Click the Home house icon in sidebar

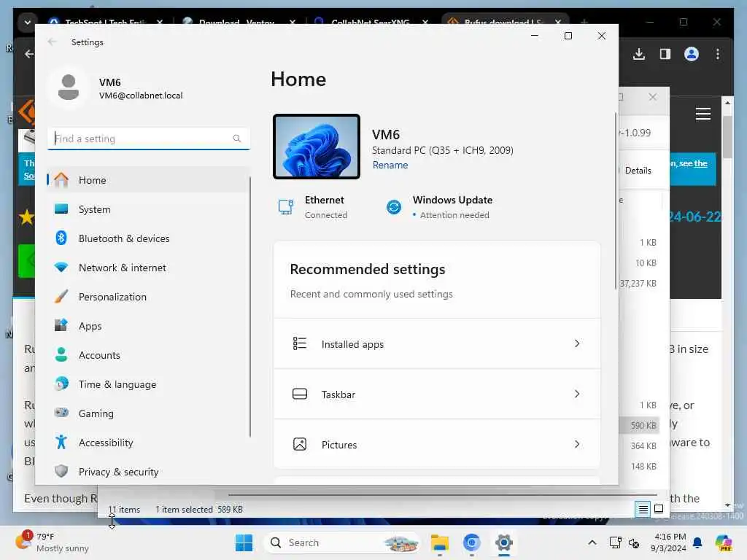coord(61,179)
